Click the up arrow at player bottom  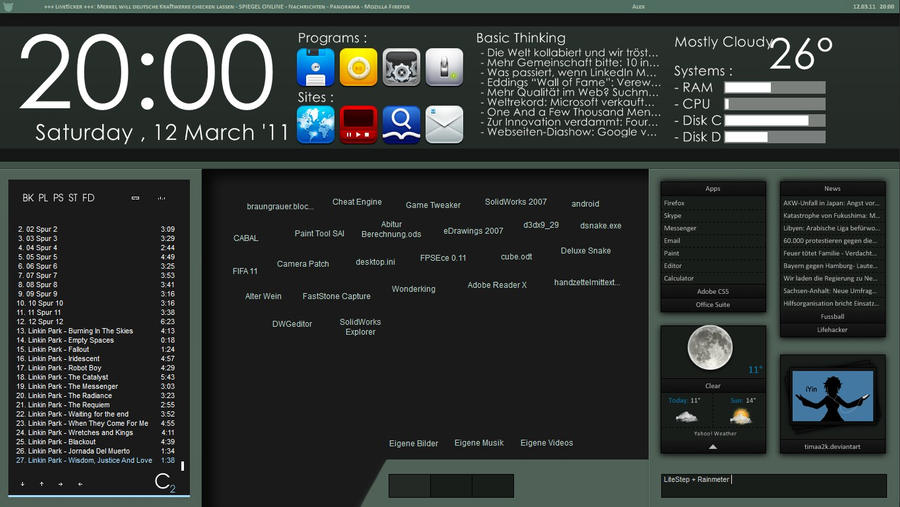(42, 484)
